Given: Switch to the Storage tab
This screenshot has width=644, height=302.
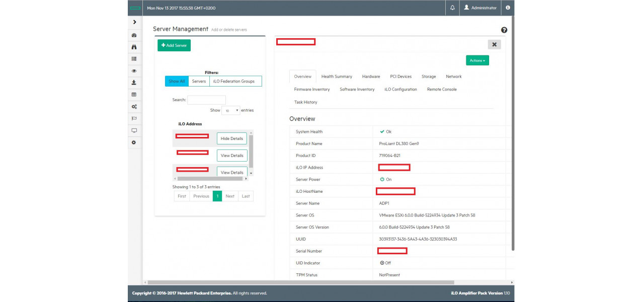Looking at the screenshot, I should [x=429, y=77].
